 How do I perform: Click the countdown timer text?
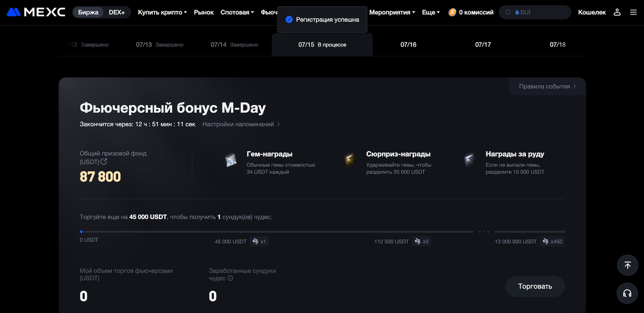coord(137,124)
